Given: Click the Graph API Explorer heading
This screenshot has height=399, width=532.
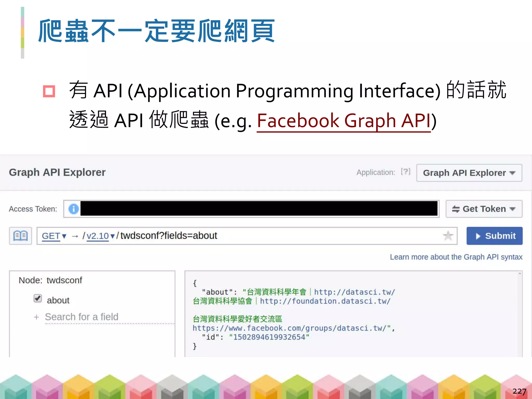Looking at the screenshot, I should click(57, 172).
